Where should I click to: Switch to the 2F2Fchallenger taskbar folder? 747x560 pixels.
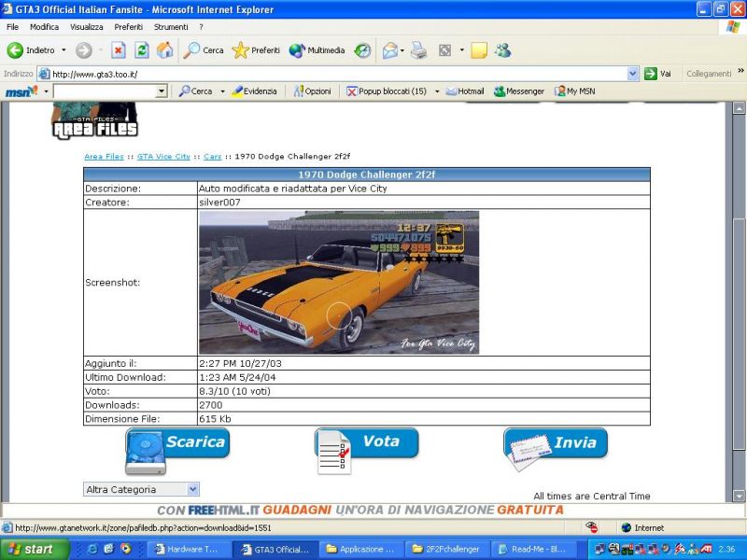click(447, 549)
